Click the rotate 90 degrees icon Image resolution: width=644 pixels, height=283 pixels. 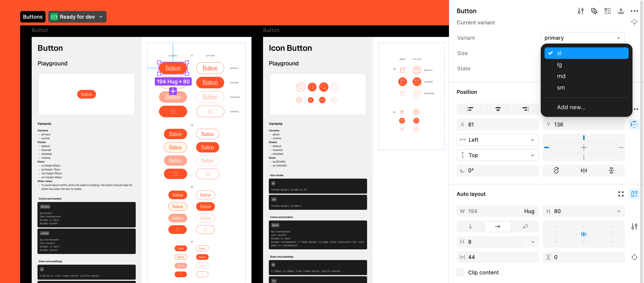pyautogui.click(x=556, y=171)
